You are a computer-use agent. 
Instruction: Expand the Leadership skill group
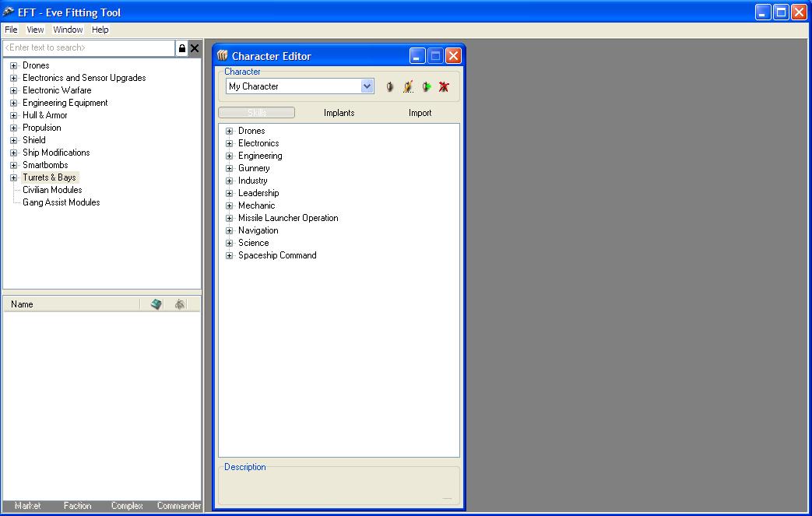pos(230,193)
